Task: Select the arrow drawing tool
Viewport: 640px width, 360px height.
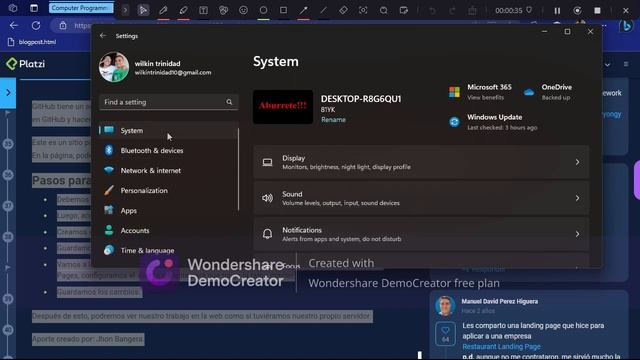Action: coord(303,10)
